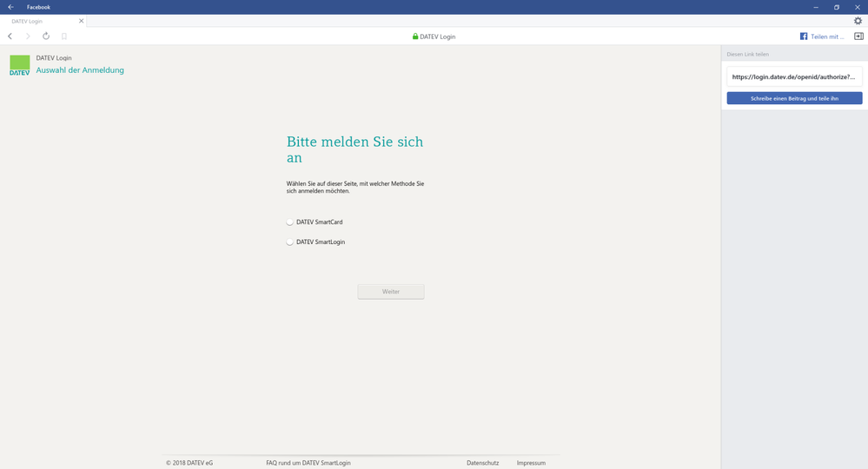Click the Weiter button
The image size is (868, 469).
(x=391, y=292)
